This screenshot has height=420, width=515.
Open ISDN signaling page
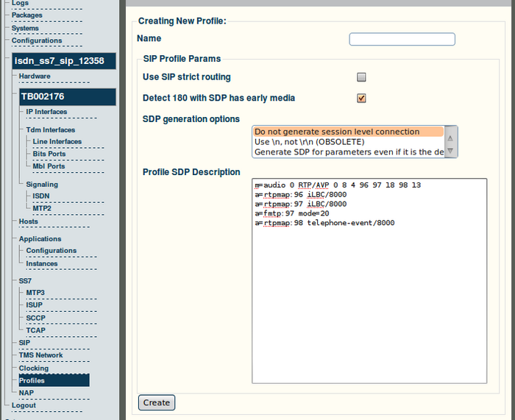(40, 196)
